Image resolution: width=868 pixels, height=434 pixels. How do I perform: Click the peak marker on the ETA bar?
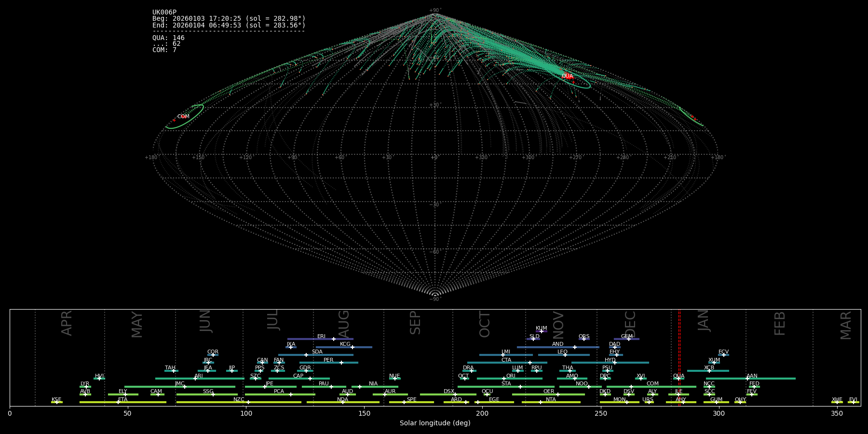click(x=118, y=402)
